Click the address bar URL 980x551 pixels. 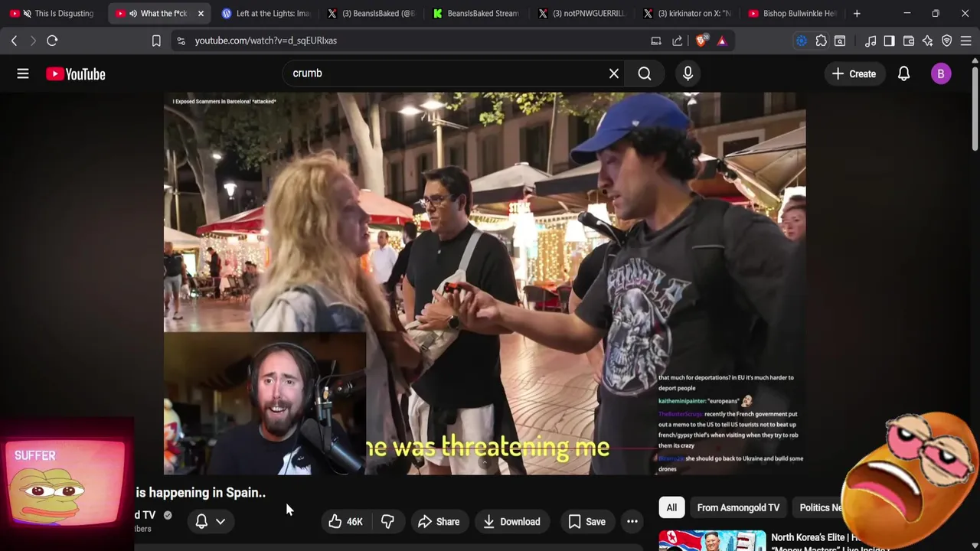[266, 41]
